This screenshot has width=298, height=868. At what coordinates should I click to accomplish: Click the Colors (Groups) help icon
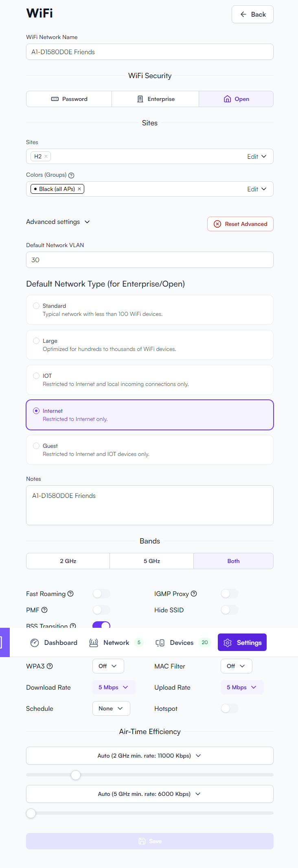[x=71, y=175]
